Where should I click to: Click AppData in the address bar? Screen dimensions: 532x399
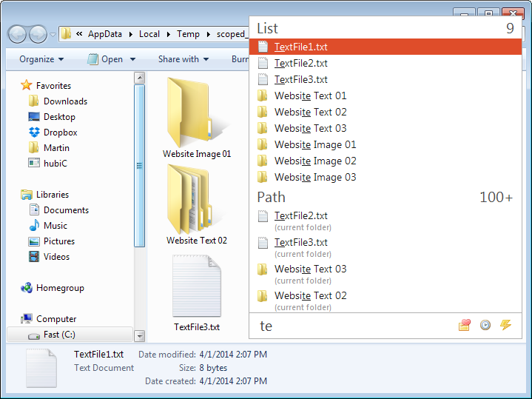[x=105, y=34]
